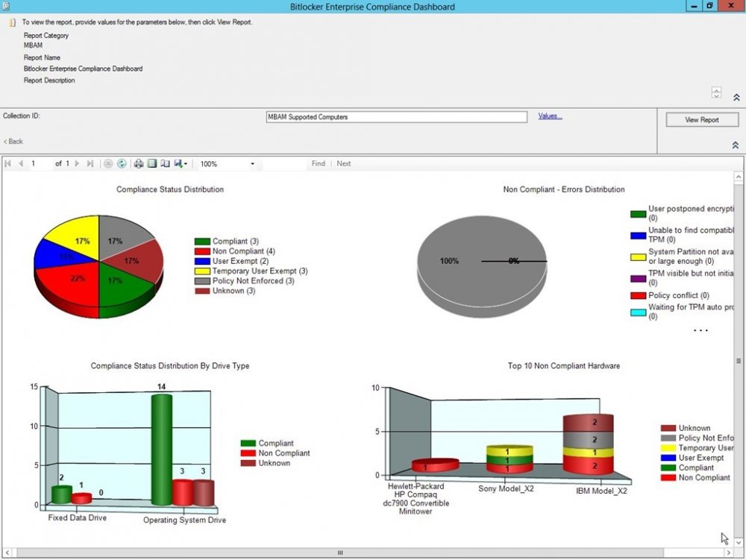746x560 pixels.
Task: Click the red Policy conflict (0) swatch
Action: click(x=638, y=296)
